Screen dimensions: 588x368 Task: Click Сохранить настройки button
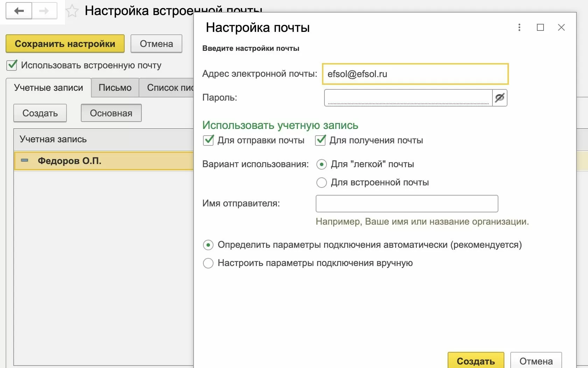point(65,44)
